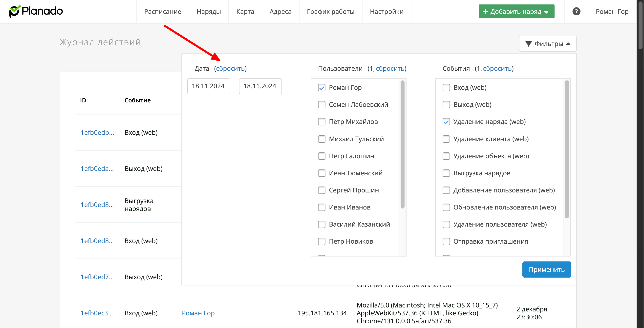Click the users list scrollbar
The image size is (644, 328).
402,144
